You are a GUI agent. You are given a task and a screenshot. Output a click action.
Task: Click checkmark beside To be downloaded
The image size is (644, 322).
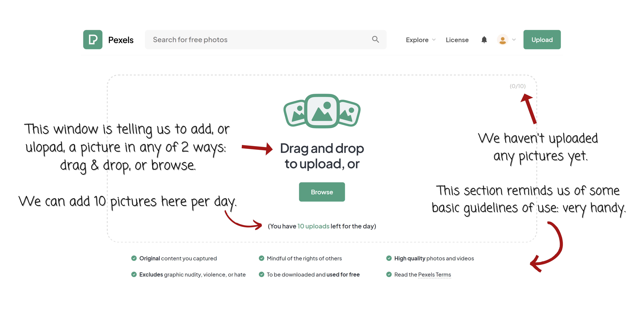[x=262, y=274]
